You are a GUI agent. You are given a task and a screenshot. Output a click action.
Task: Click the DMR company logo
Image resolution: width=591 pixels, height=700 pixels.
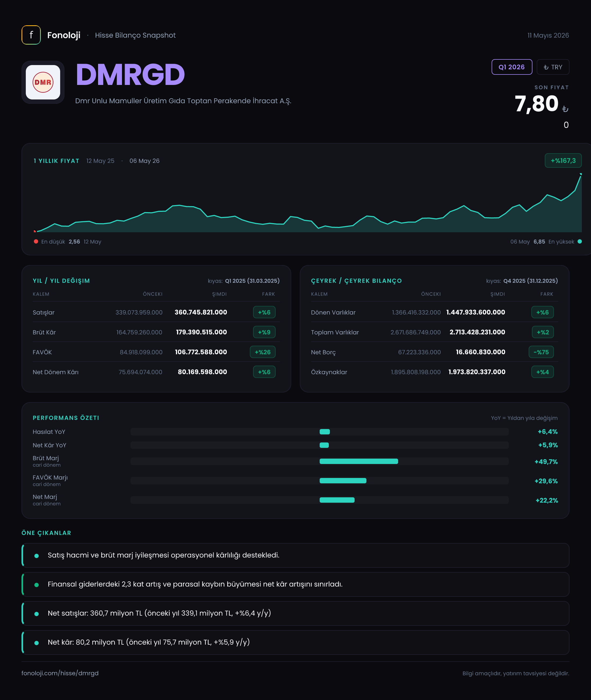(43, 82)
